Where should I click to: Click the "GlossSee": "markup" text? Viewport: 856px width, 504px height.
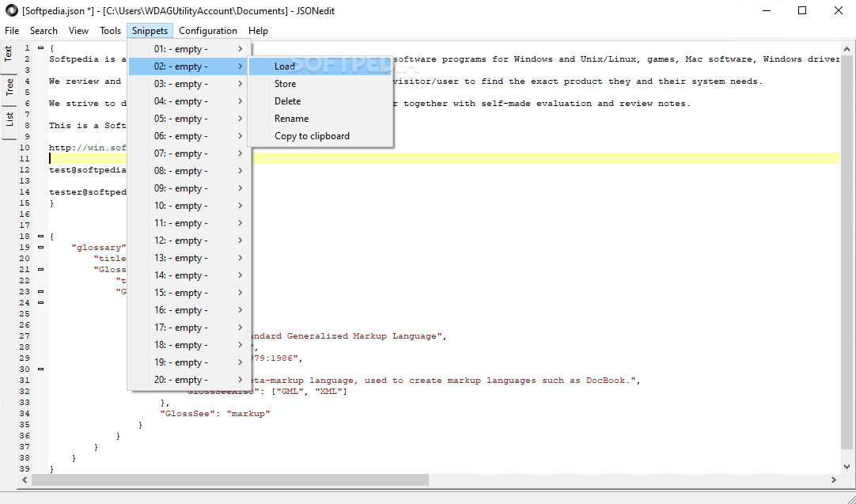coord(215,413)
